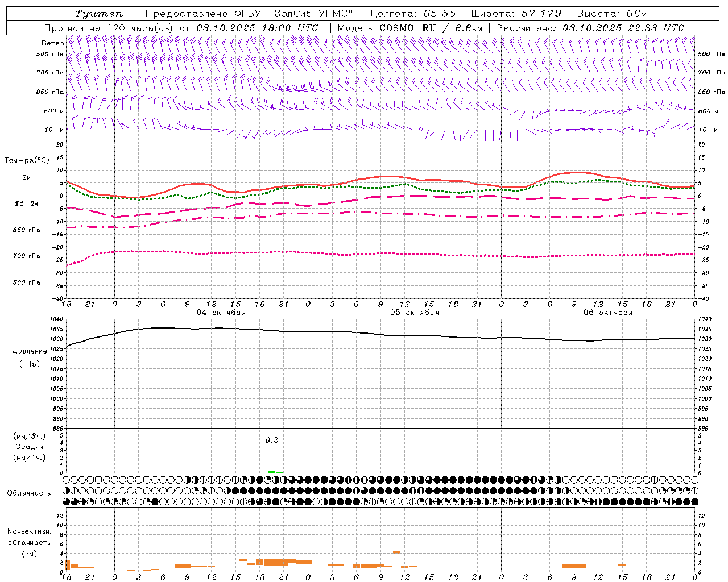The image size is (728, 582).
Task: Click "Прогноз на 120 часа(ов)" forecast text
Action: click(109, 28)
